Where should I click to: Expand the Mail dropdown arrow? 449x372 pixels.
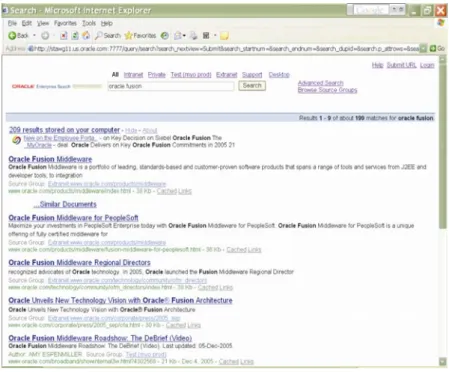pos(184,35)
